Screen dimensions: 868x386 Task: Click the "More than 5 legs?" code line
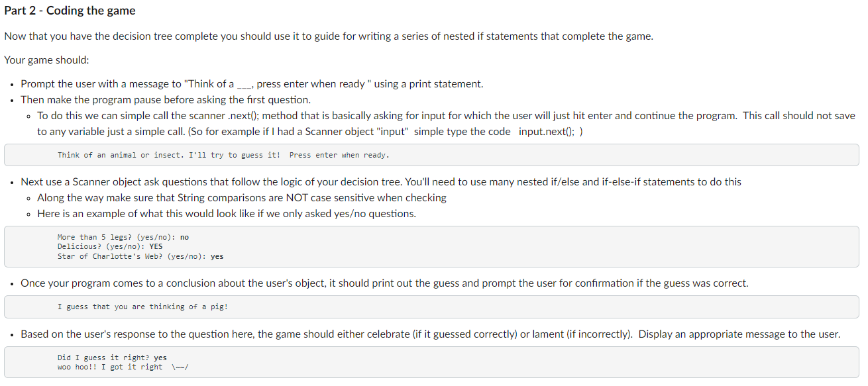(x=123, y=237)
